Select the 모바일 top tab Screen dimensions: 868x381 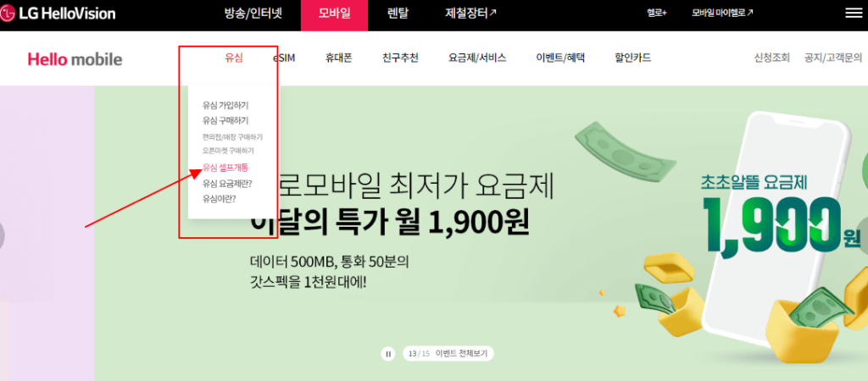[x=334, y=15]
